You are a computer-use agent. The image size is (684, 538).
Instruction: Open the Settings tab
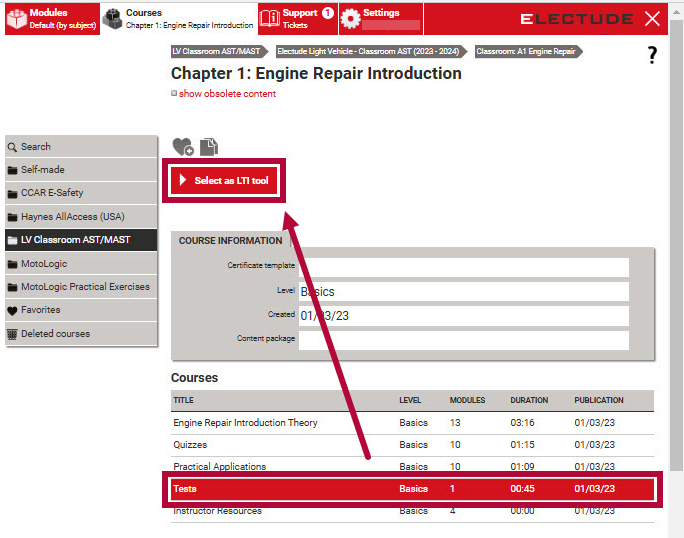coord(381,19)
